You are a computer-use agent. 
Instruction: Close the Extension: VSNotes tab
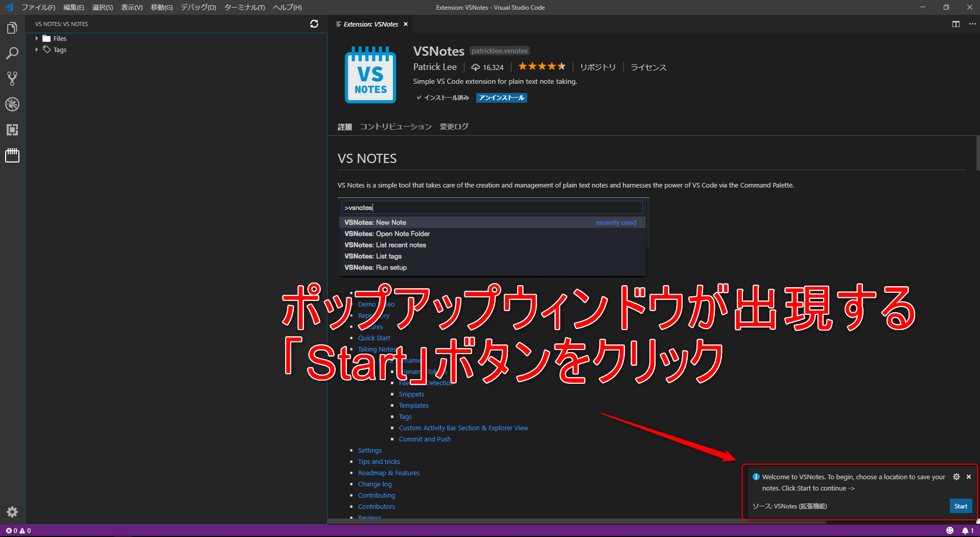tap(406, 24)
